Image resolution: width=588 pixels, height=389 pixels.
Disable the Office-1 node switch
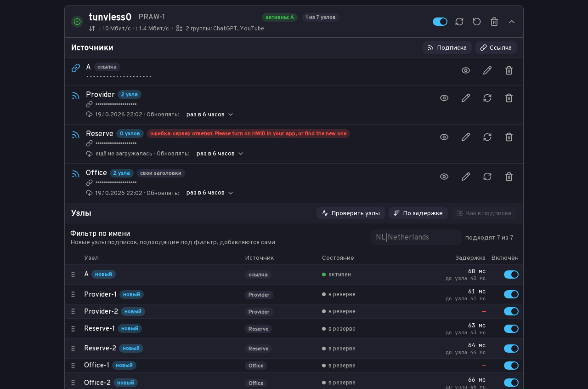[x=511, y=366]
